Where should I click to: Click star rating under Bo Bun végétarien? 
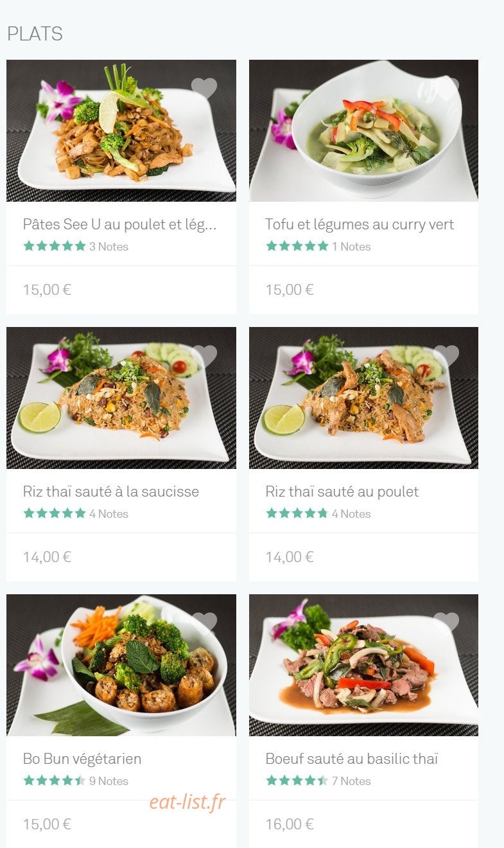click(55, 781)
